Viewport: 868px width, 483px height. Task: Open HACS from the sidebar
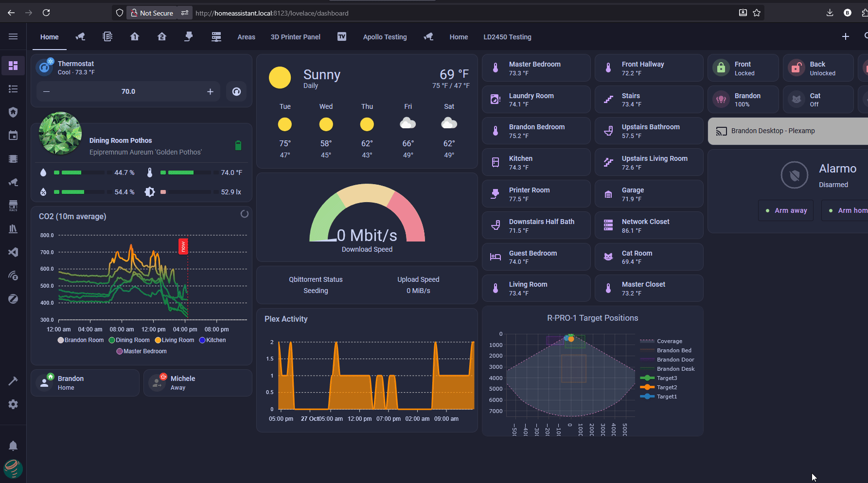[13, 206]
